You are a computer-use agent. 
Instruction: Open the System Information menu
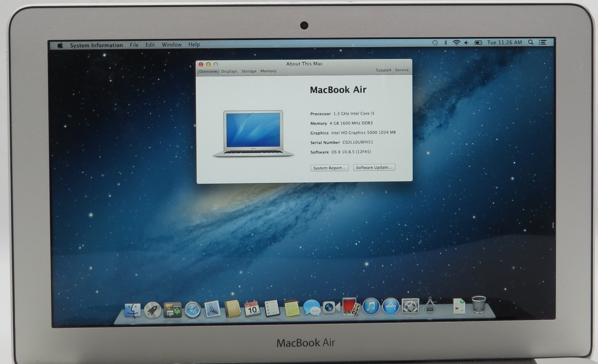96,45
